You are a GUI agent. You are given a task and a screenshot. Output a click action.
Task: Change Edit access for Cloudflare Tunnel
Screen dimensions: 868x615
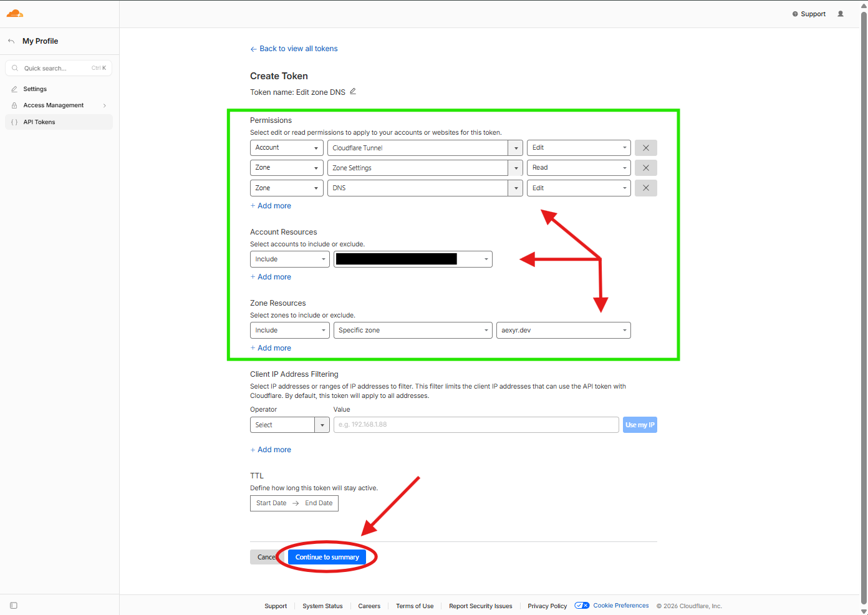pyautogui.click(x=579, y=148)
